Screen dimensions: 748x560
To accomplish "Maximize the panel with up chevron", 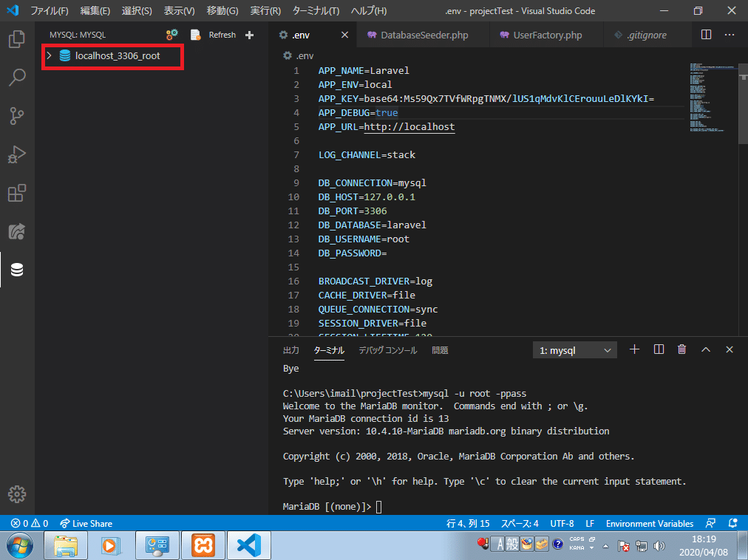I will (706, 349).
